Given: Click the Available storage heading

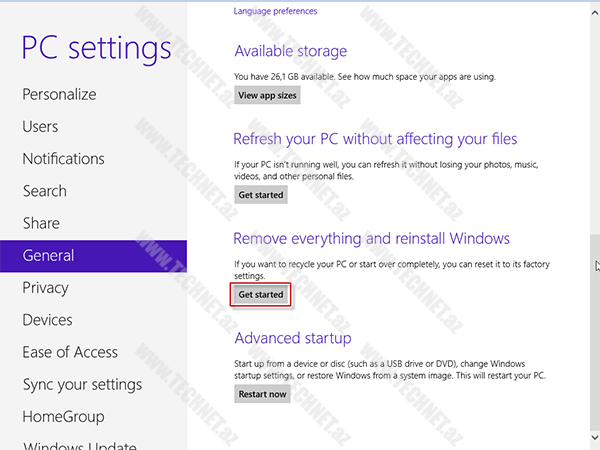Looking at the screenshot, I should [x=291, y=51].
